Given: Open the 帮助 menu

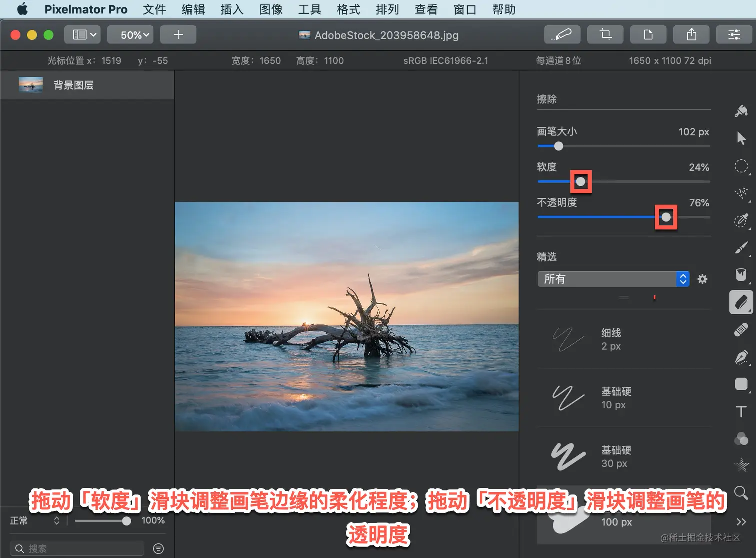Looking at the screenshot, I should [x=504, y=9].
